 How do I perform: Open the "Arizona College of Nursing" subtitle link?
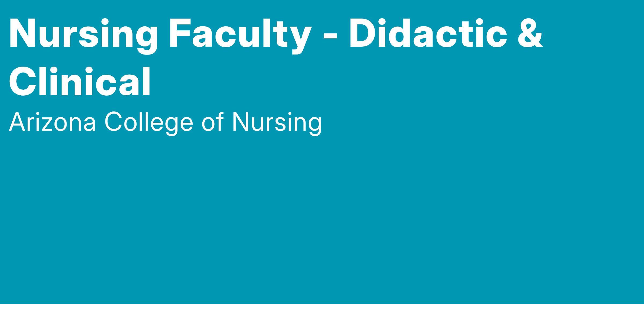click(165, 122)
